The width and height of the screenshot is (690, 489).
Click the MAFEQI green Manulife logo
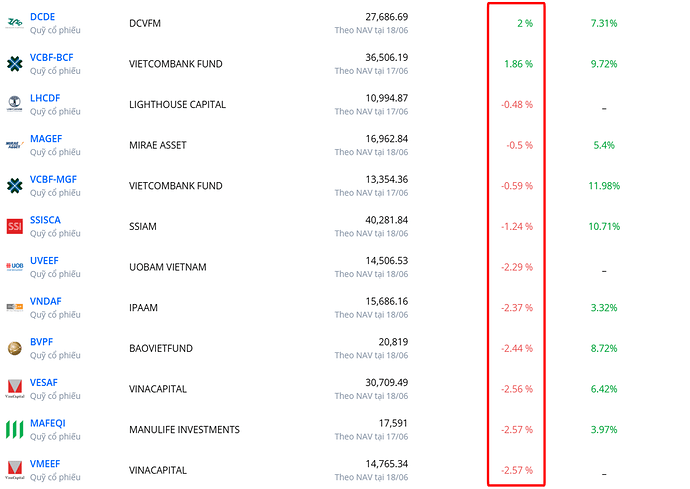click(14, 430)
